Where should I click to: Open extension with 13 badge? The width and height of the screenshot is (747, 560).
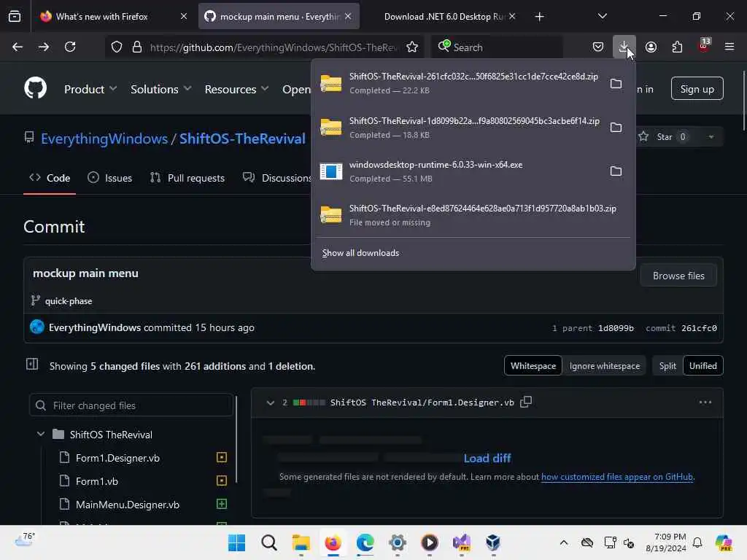[x=704, y=46]
